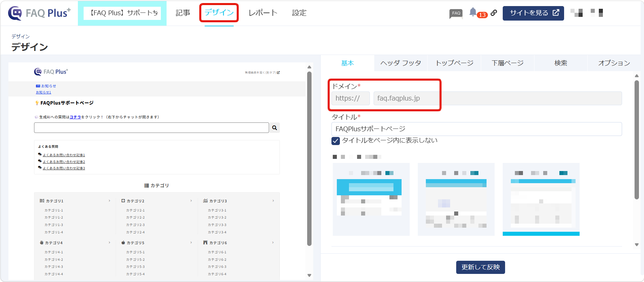Click chat icon next to よくあるお問い合わせ記事3
644x282 pixels.
point(40,168)
